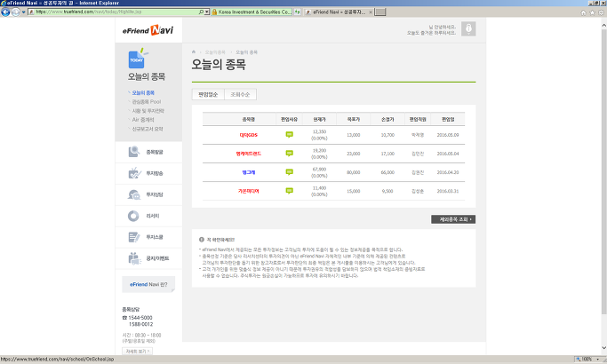This screenshot has width=607, height=364.
Task: Open the address bar dropdown arrow
Action: (207, 12)
